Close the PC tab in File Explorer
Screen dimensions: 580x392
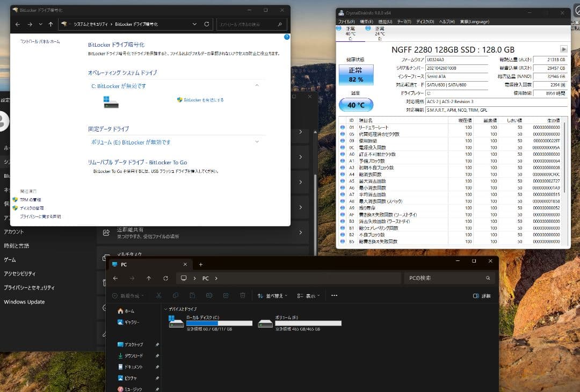pos(185,264)
